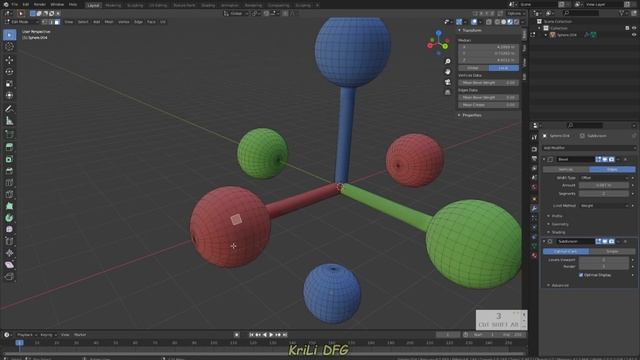The image size is (640, 360).
Task: Open the Tool properties tab icon
Action: coord(534,137)
